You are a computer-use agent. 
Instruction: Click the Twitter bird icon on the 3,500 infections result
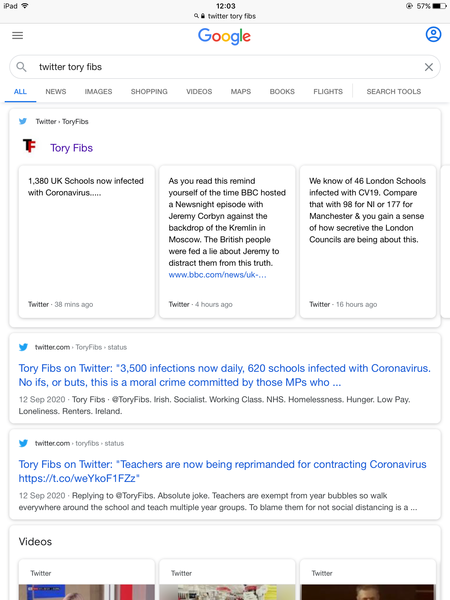click(x=23, y=347)
